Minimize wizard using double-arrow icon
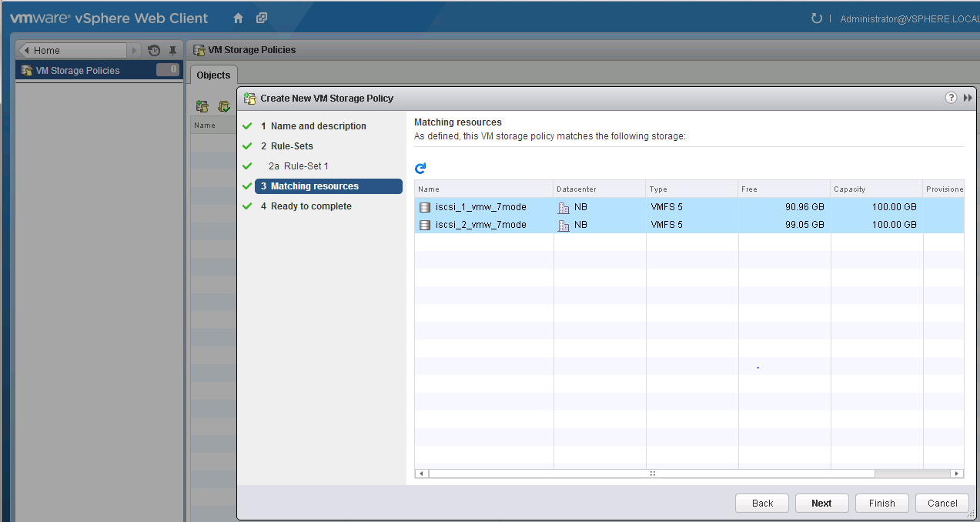Screen dimensions: 980x522 point(968,98)
